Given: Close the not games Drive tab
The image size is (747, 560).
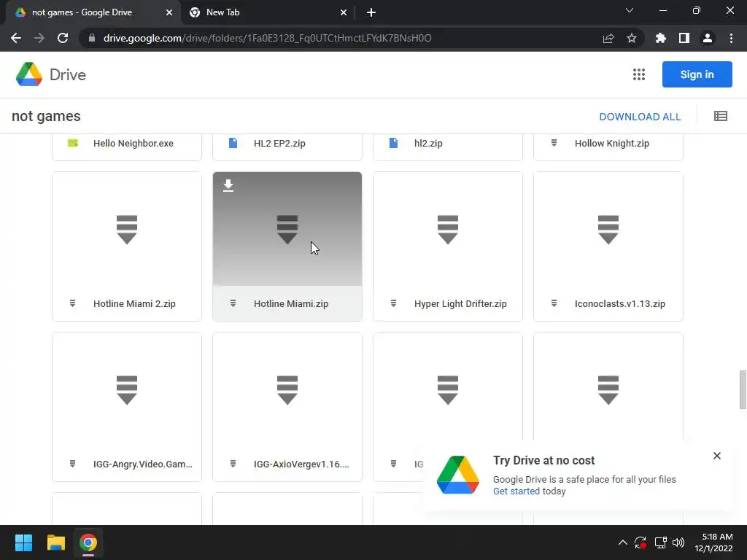Looking at the screenshot, I should point(169,12).
